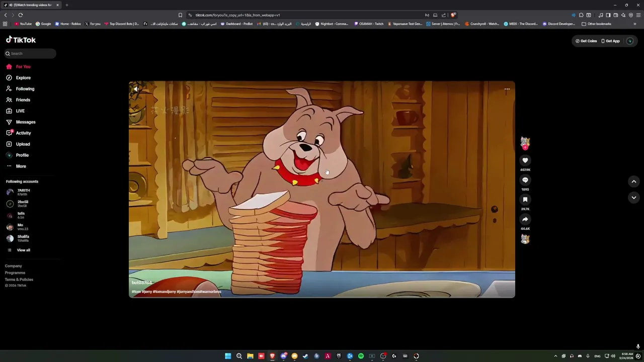Open the OSAMAH - Twitch bookmark
The width and height of the screenshot is (644, 362).
(x=369, y=24)
